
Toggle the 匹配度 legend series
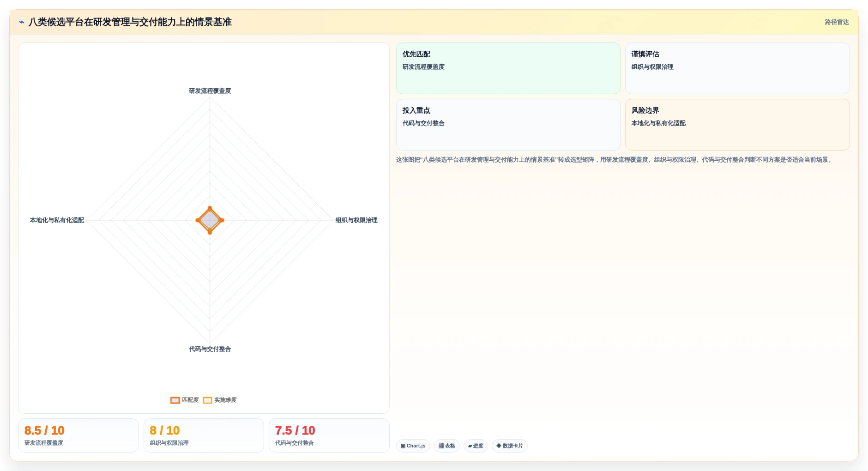tap(185, 400)
